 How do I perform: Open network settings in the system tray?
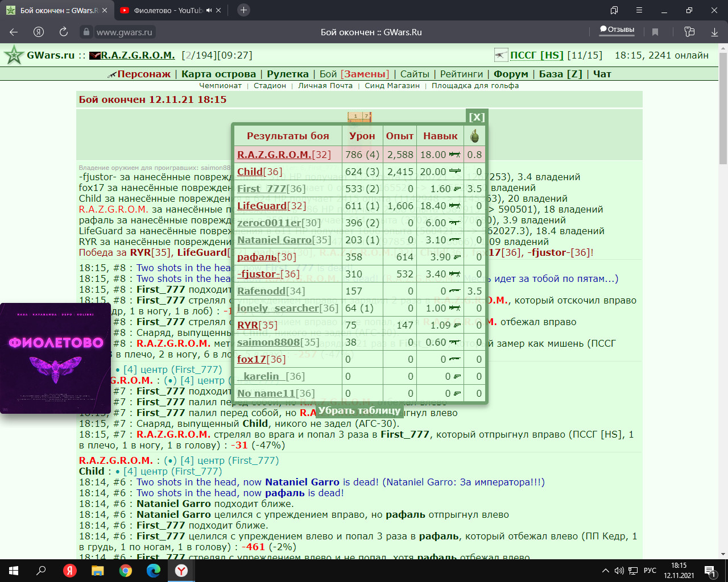633,571
